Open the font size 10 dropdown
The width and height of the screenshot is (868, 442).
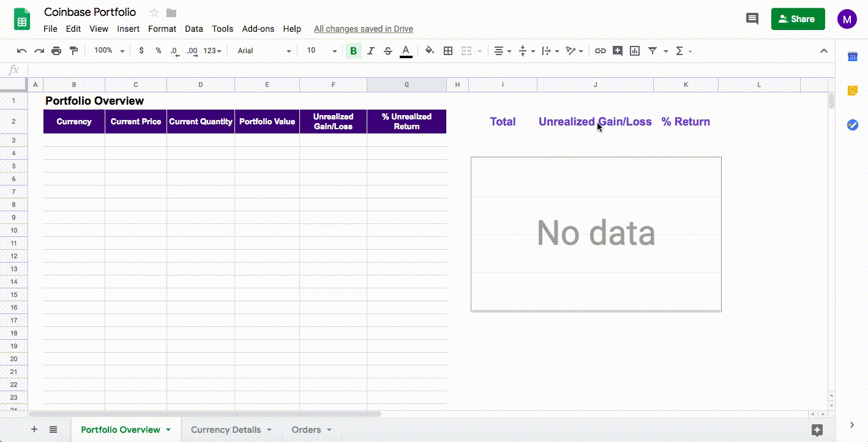click(x=322, y=51)
